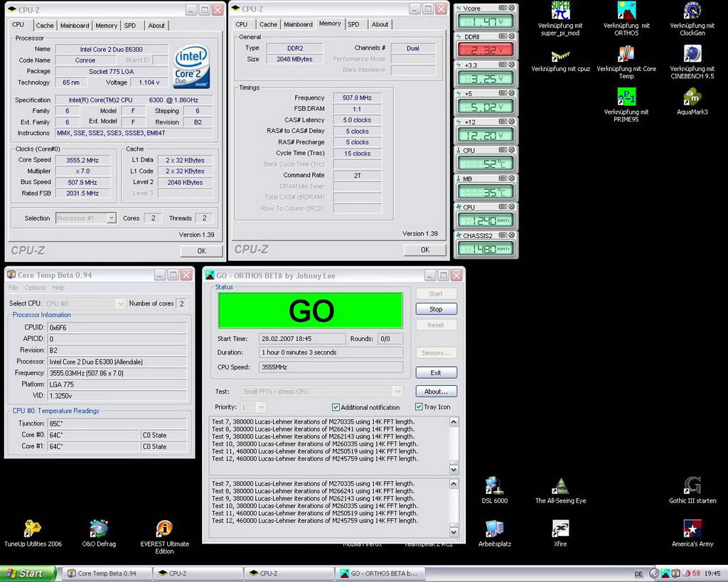Open the File menu in Core Temp
Viewport: 728px width, 582px height.
[14, 288]
